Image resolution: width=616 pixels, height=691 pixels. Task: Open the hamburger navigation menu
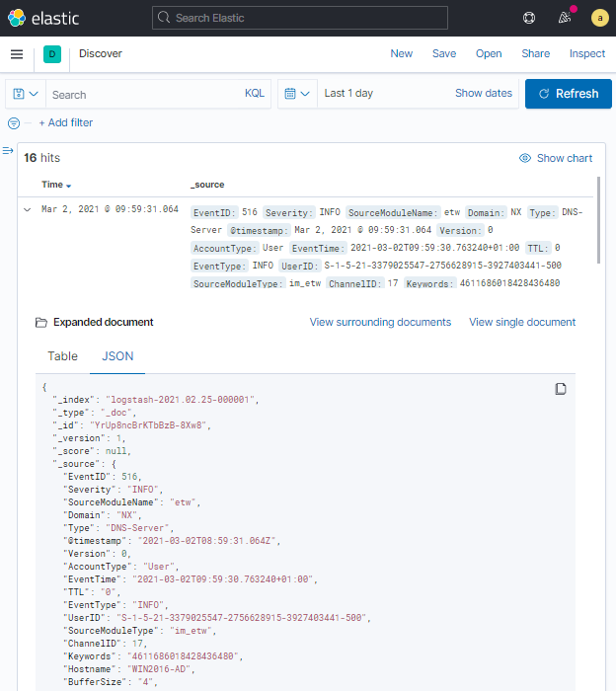click(17, 54)
